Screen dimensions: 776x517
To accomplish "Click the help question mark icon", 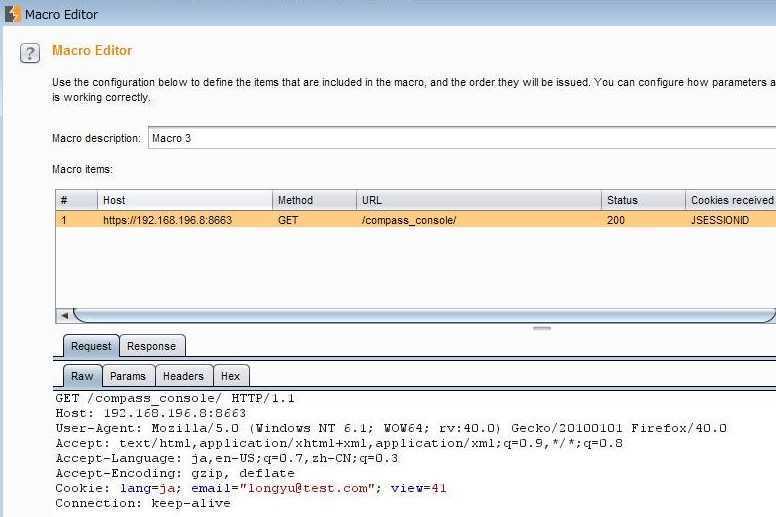I will (30, 53).
